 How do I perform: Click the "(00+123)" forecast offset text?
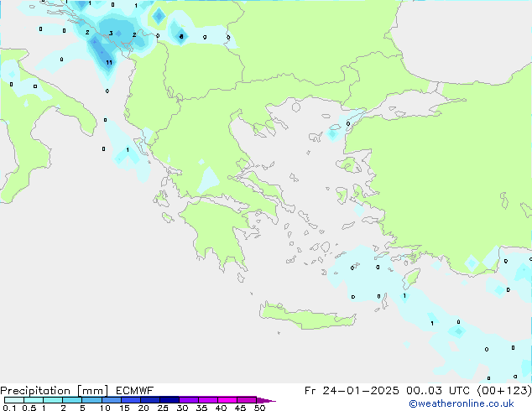[x=504, y=391]
